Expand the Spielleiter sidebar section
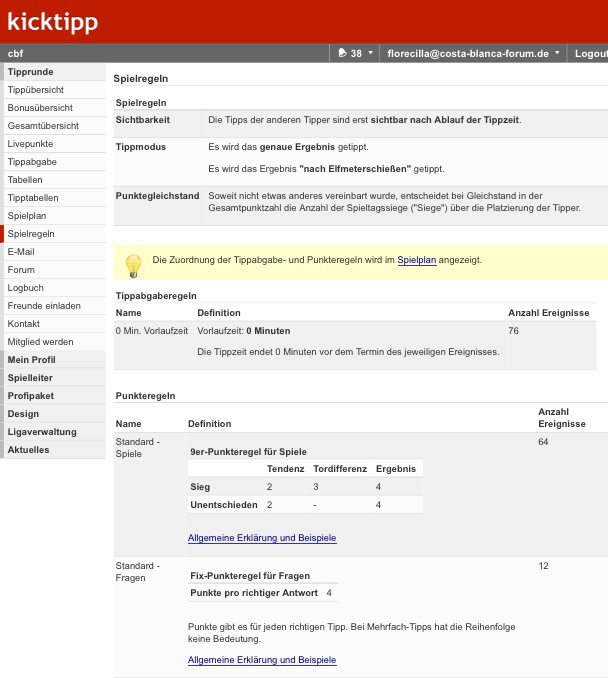Viewport: 608px width, 678px height. [x=30, y=378]
